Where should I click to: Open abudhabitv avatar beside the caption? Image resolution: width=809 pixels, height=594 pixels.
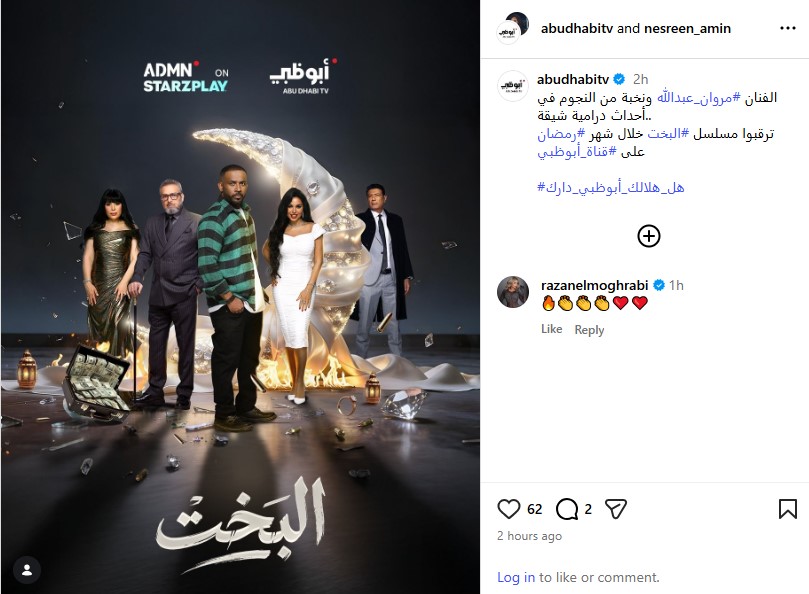pos(513,86)
